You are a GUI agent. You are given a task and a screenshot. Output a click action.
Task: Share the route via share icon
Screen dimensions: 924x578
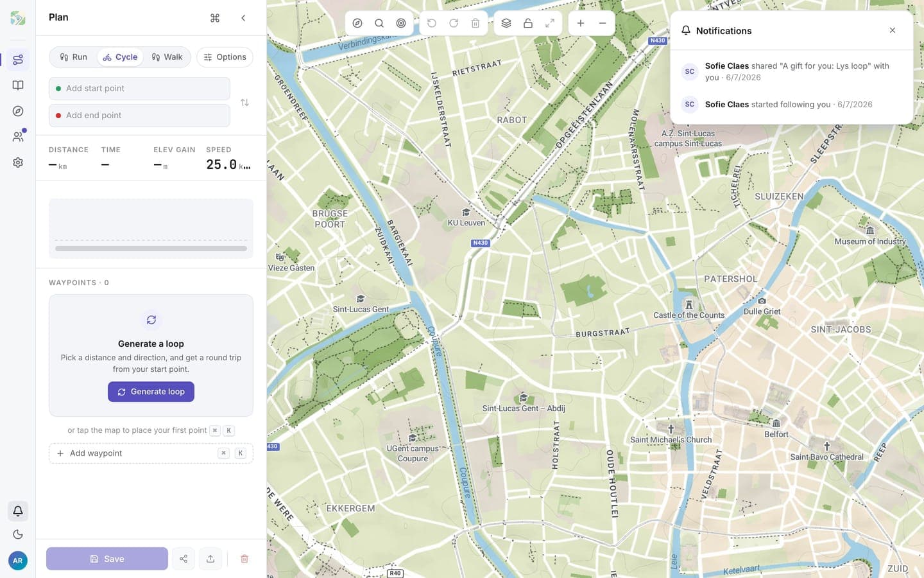coord(184,559)
